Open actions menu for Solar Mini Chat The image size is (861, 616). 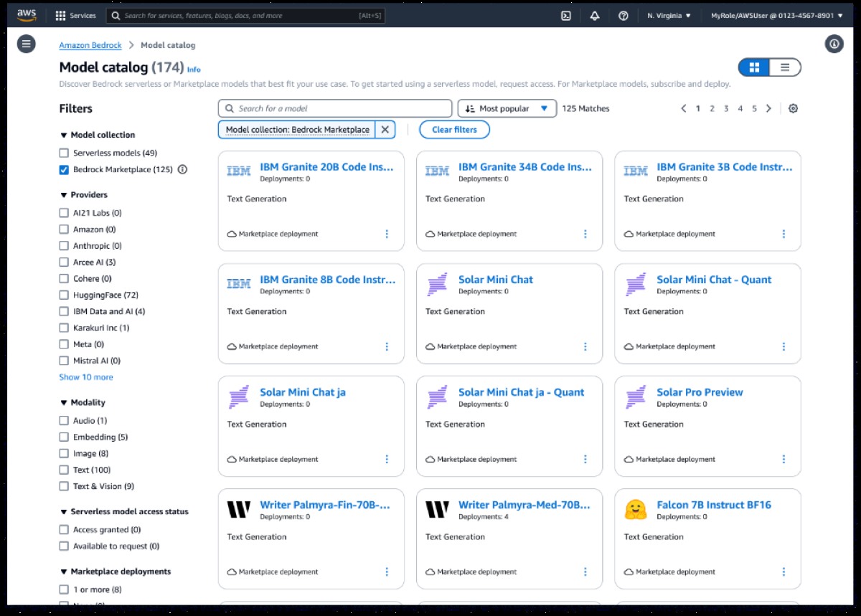(x=585, y=346)
